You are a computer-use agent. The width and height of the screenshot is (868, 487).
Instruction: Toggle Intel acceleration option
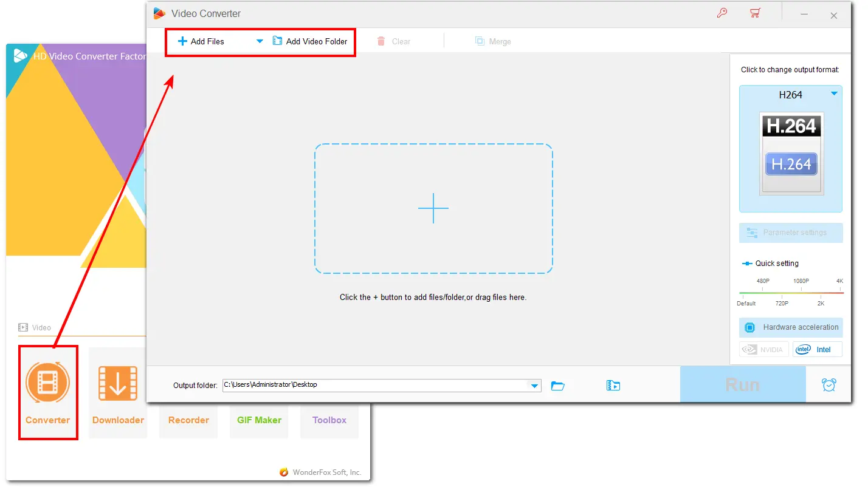pos(817,349)
